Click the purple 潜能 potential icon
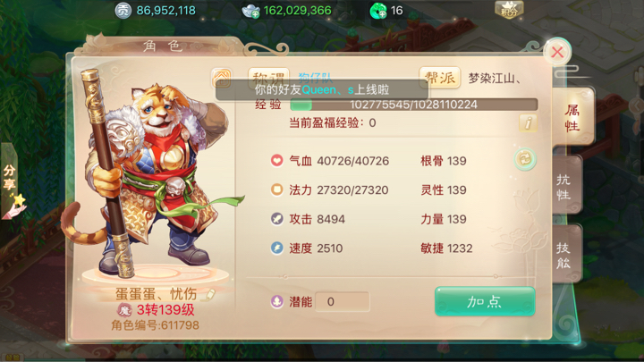Image resolution: width=644 pixels, height=362 pixels. pos(276,302)
